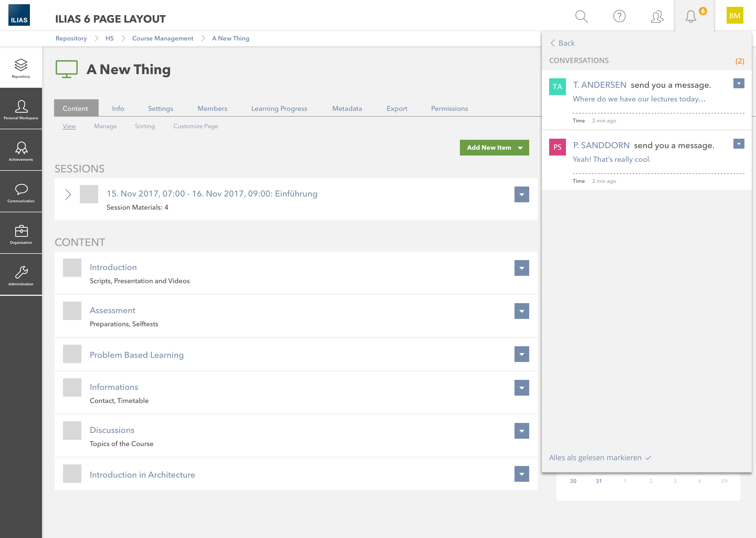Open actions dropdown for Assessment item

tap(521, 311)
